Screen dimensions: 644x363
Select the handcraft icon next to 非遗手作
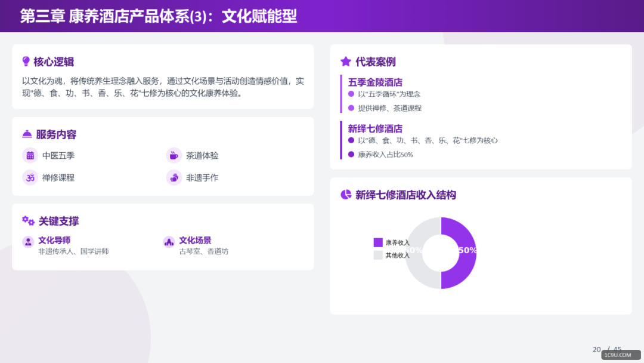(174, 177)
